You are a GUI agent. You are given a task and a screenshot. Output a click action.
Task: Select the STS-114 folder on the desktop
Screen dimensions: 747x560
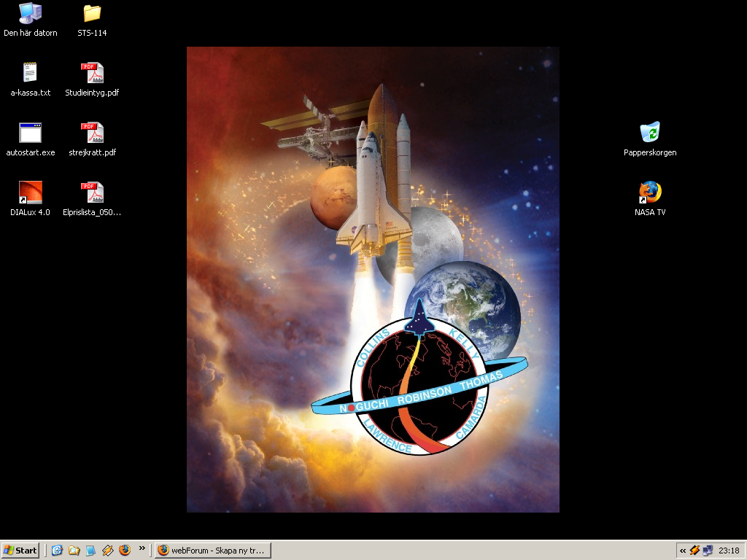coord(92,20)
